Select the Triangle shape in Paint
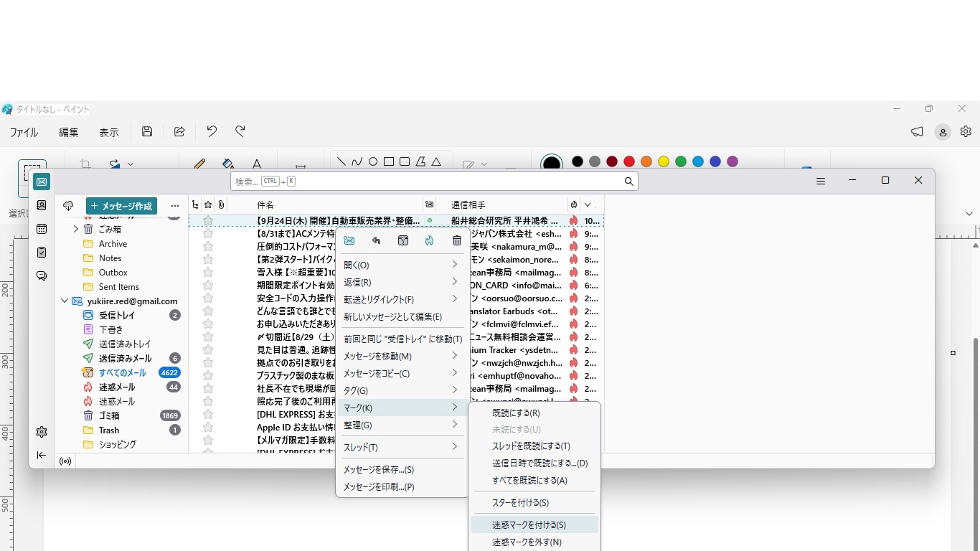The width and height of the screenshot is (980, 551). [436, 161]
